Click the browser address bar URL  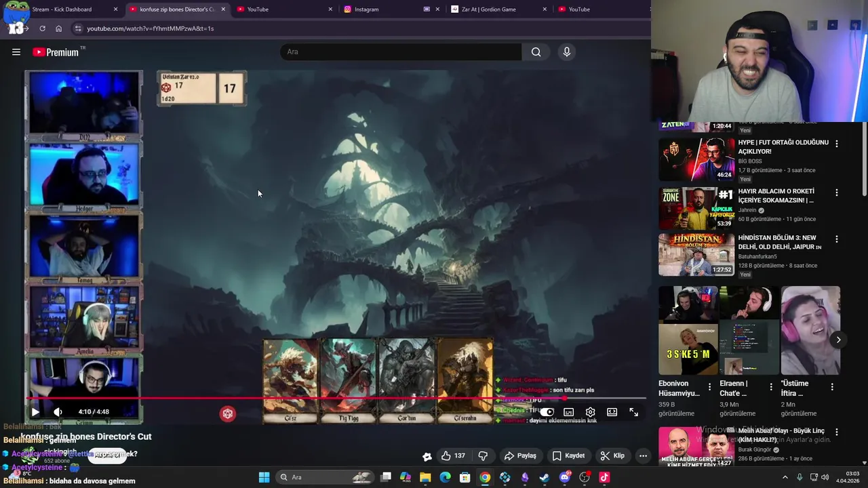coord(151,28)
